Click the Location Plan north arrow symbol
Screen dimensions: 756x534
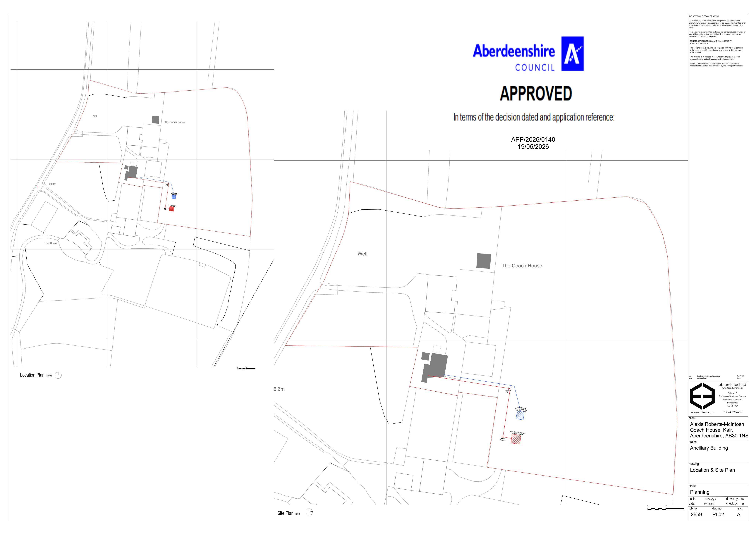point(58,375)
